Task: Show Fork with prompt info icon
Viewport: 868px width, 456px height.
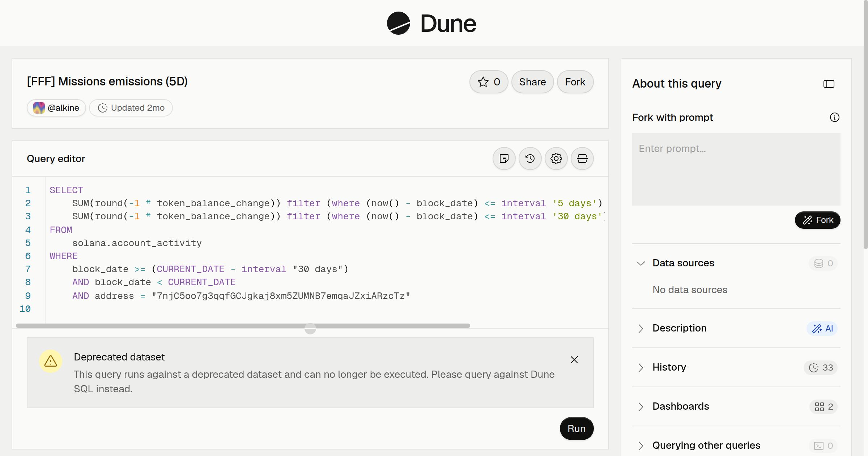Action: [x=834, y=117]
